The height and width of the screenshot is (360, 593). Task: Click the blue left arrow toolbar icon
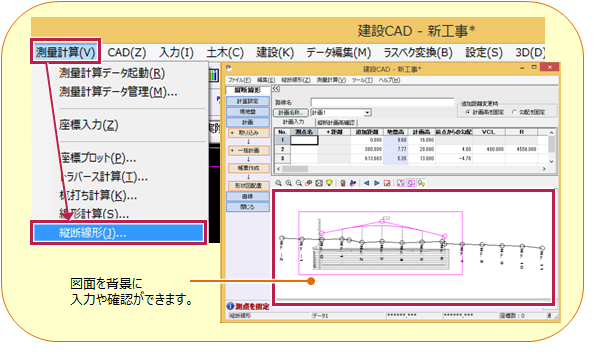pos(366,183)
